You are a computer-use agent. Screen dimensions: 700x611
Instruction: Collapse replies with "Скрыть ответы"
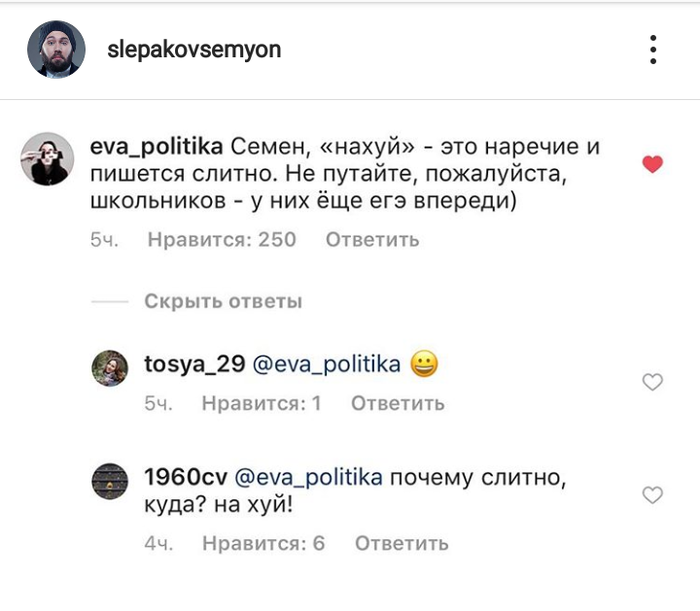(222, 301)
